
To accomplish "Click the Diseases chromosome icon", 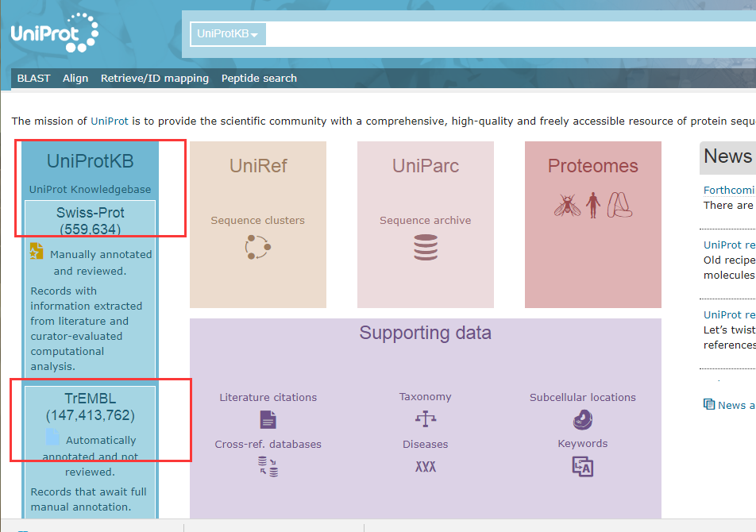I will click(426, 466).
